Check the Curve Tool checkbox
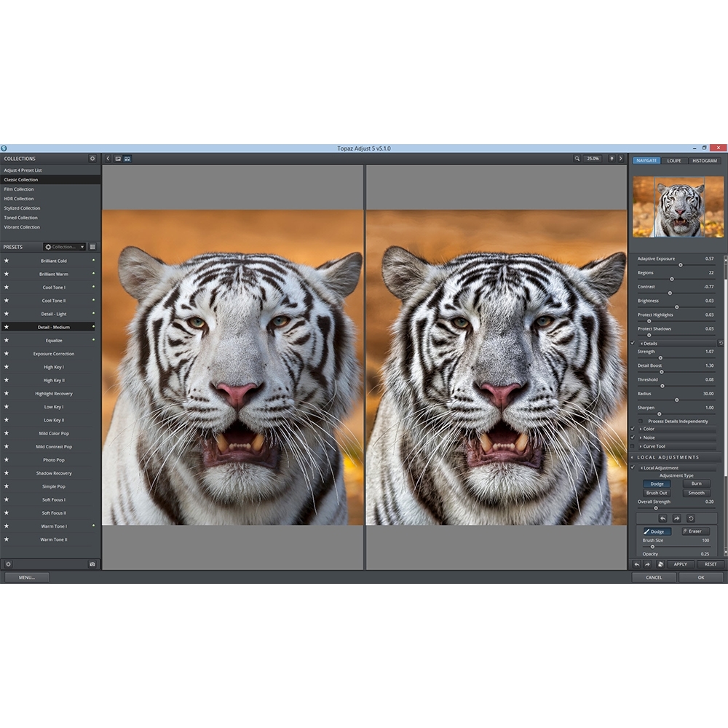 [x=633, y=446]
